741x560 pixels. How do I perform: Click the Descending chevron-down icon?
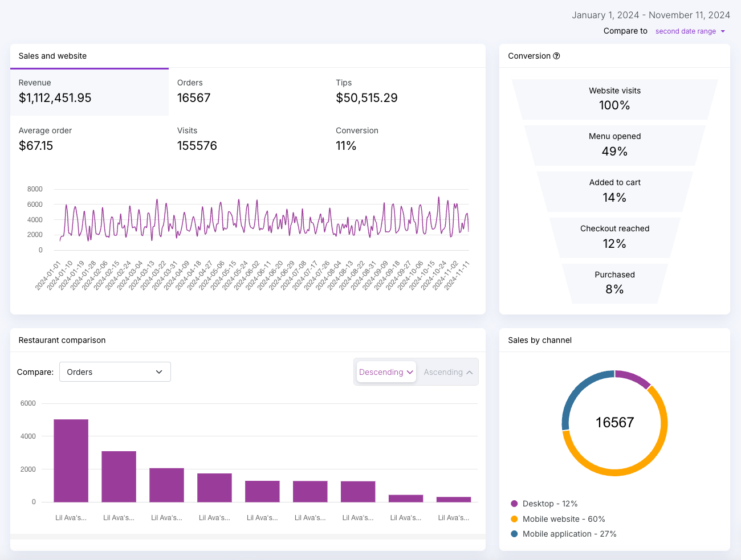point(410,372)
